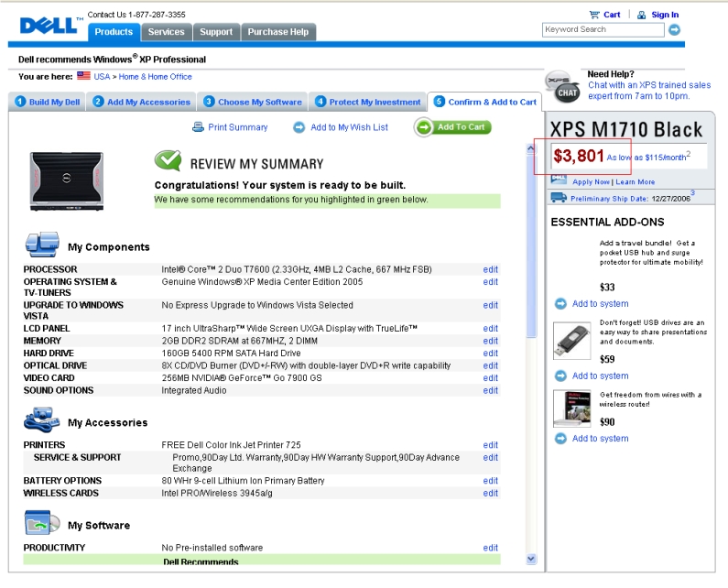Open the Products tab
The height and width of the screenshot is (588, 728).
[114, 32]
